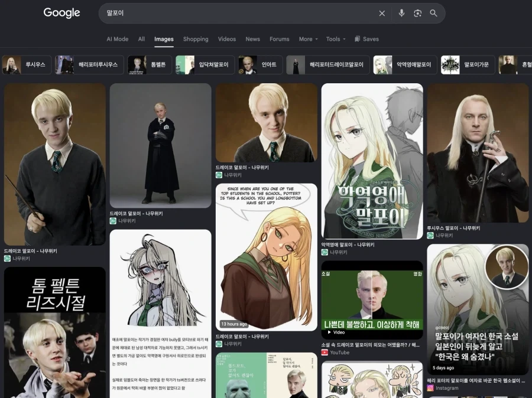Click the Instagram source icon

coord(430,388)
